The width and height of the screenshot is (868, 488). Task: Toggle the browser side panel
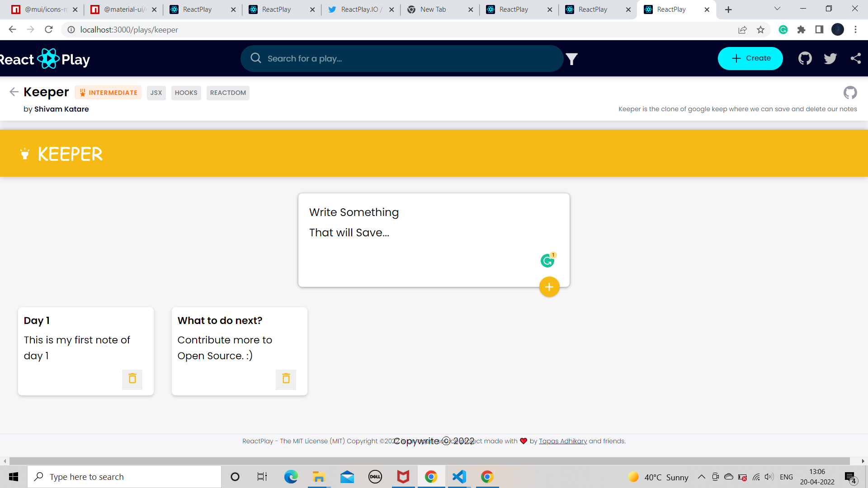point(819,30)
